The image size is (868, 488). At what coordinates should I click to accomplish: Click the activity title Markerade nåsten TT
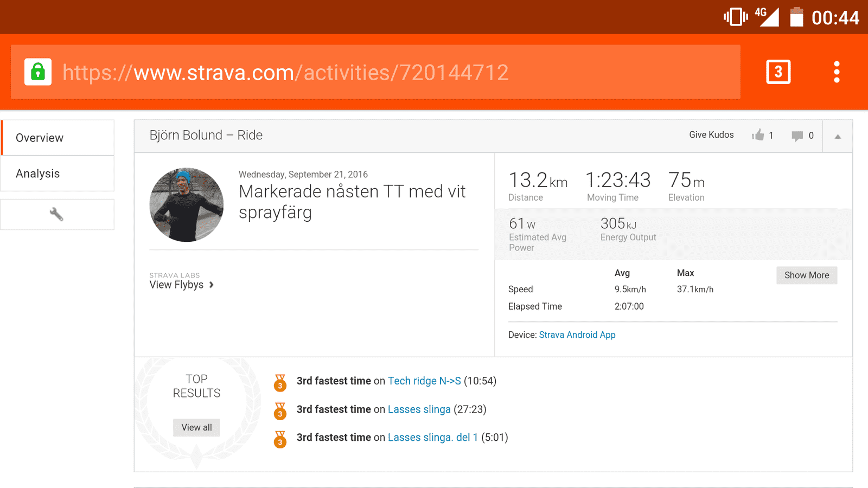coord(352,202)
